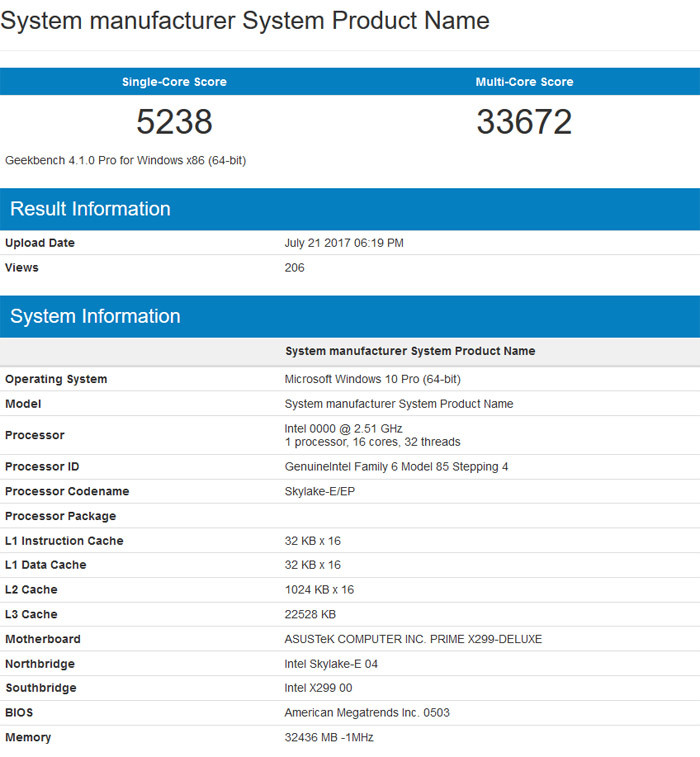The width and height of the screenshot is (700, 757).
Task: Click the Processor ID label
Action: pyautogui.click(x=42, y=466)
